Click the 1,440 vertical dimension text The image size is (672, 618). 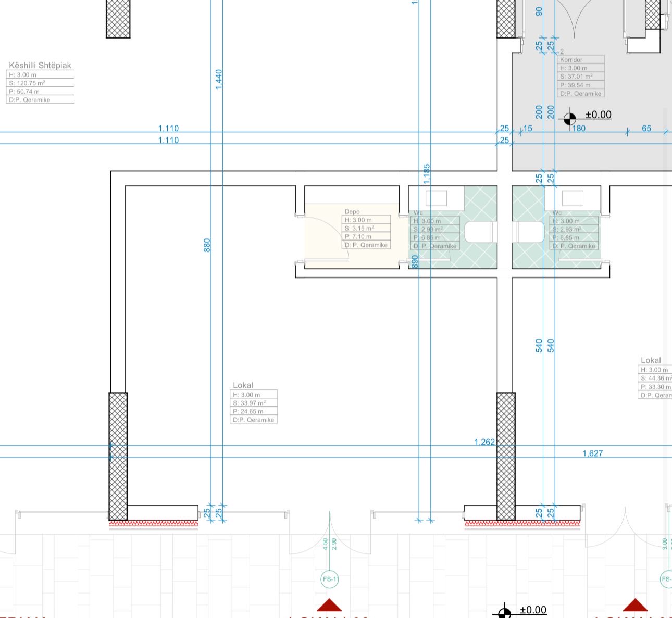click(219, 79)
